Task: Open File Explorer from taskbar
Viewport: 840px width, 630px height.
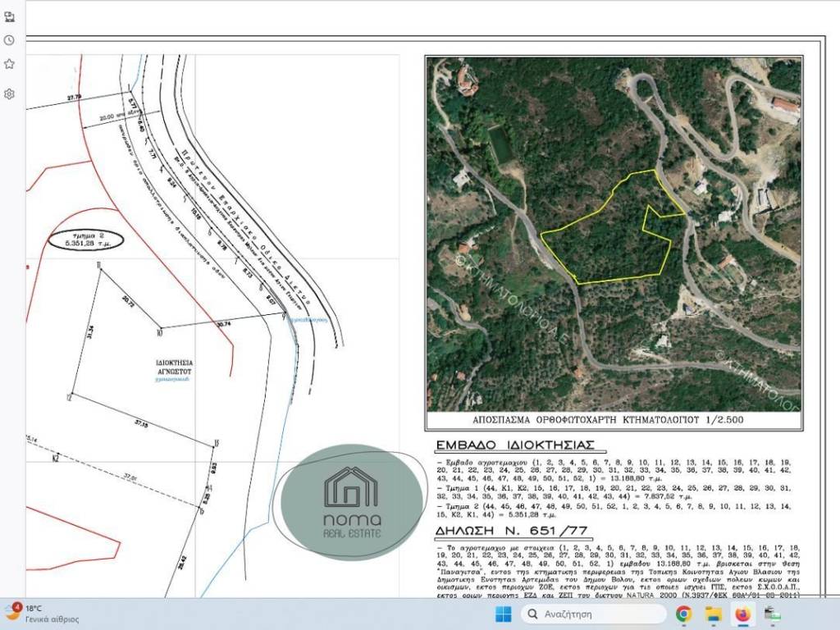Action: (713, 614)
